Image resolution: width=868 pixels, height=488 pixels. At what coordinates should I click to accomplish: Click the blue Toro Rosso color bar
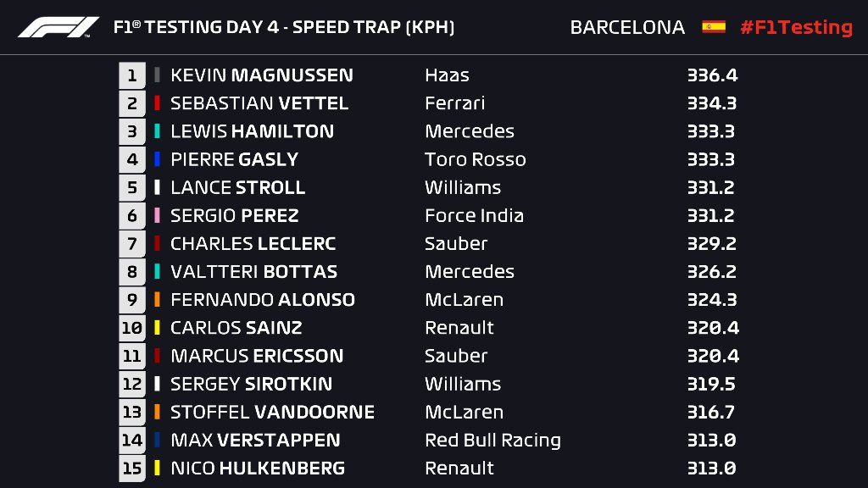(x=157, y=159)
